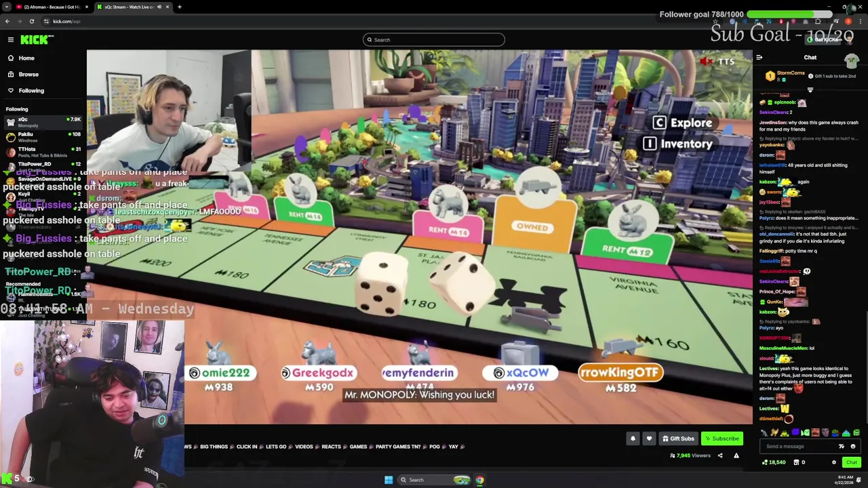Share the stream via share icon
Image resolution: width=868 pixels, height=488 pixels.
point(720,455)
